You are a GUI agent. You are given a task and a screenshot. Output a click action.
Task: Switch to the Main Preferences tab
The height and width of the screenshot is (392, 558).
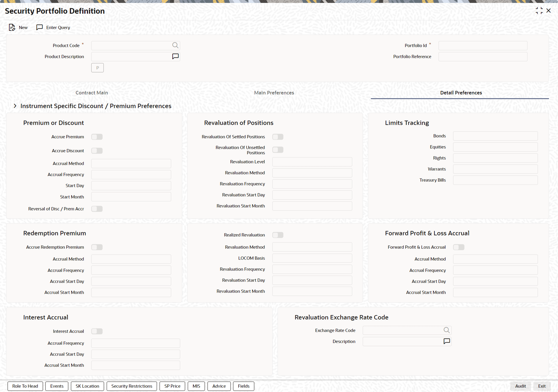[274, 93]
